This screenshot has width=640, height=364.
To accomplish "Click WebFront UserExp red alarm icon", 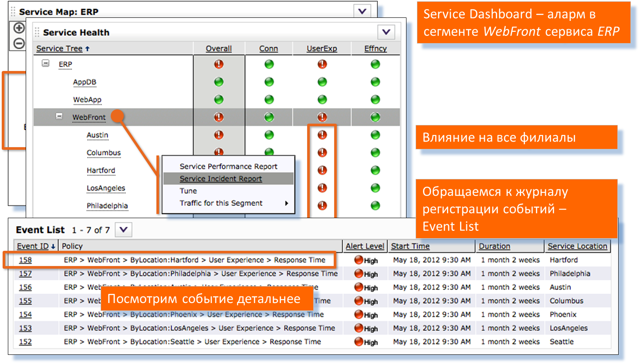I will tap(322, 117).
